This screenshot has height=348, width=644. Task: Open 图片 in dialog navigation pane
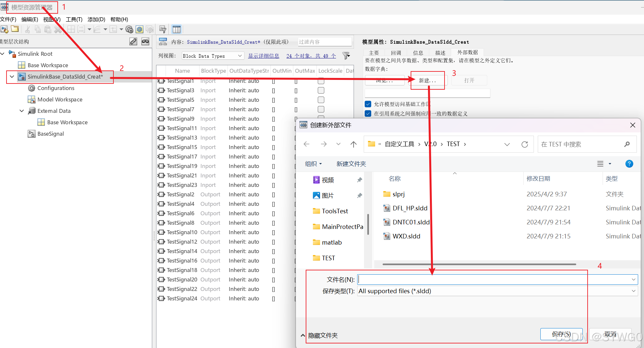pos(328,196)
